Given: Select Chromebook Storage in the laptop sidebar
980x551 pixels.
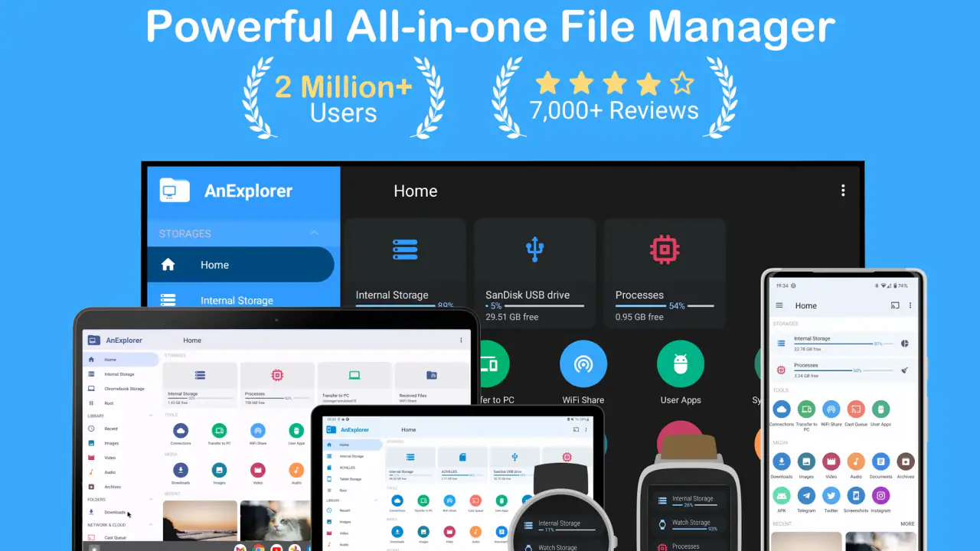Looking at the screenshot, I should point(122,389).
